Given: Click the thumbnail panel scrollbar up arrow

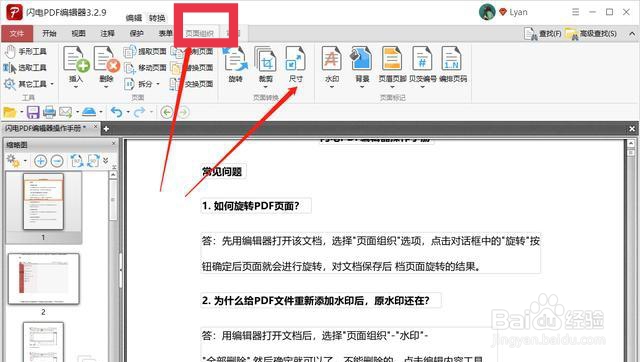Looking at the screenshot, I should point(113,175).
